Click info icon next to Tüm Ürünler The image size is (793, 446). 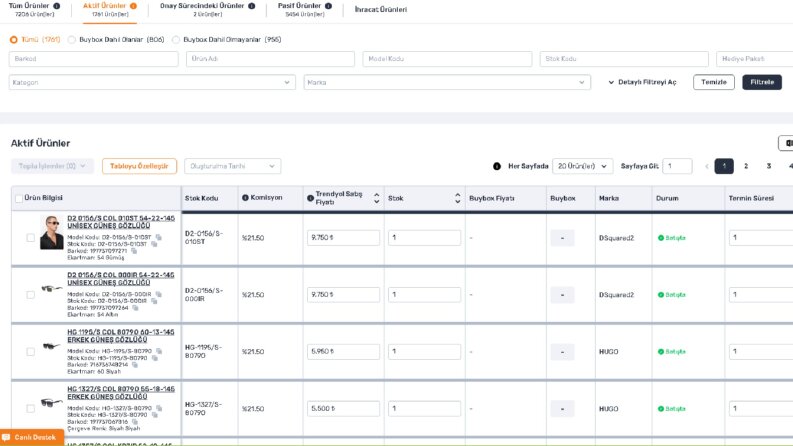pyautogui.click(x=57, y=6)
